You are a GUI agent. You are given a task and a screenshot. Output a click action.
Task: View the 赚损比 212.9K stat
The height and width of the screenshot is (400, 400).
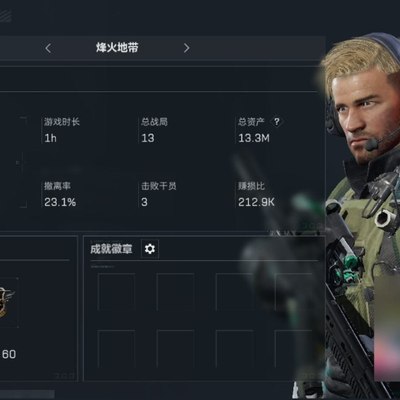tap(256, 194)
